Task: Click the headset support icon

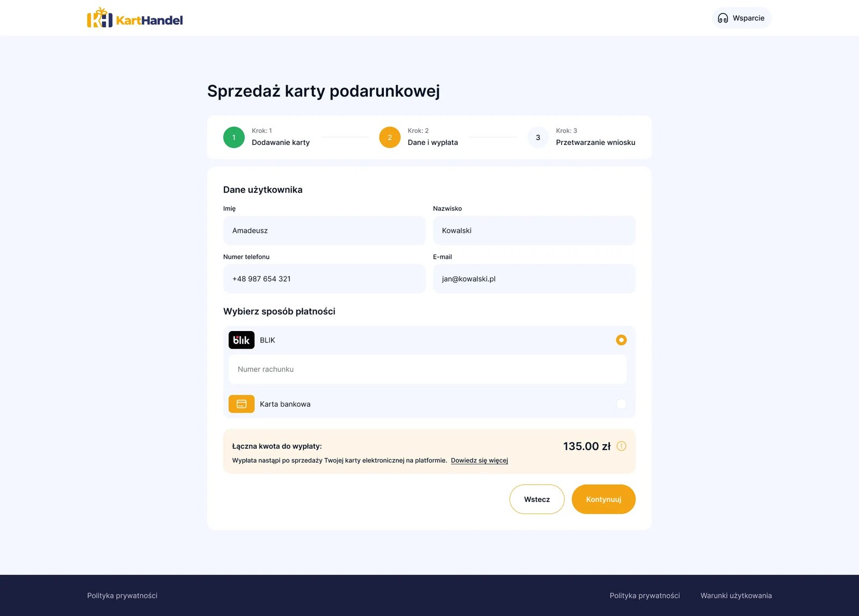Action: pos(723,18)
